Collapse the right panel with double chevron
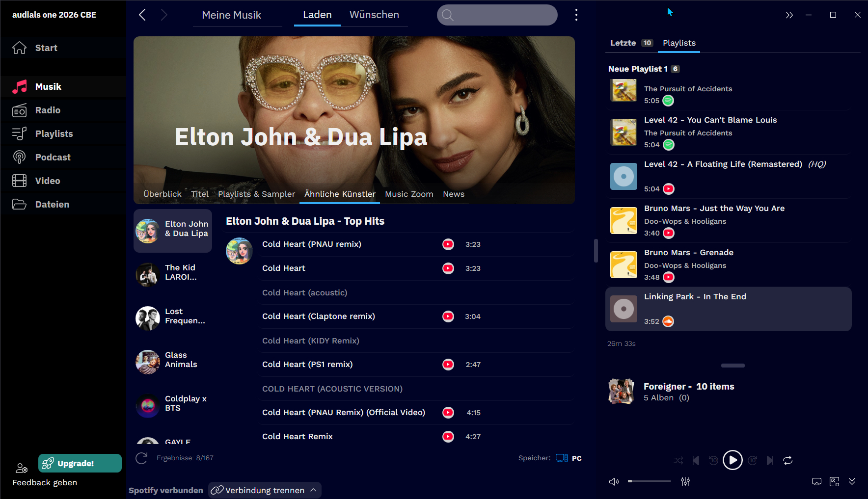The image size is (868, 499). pos(789,15)
